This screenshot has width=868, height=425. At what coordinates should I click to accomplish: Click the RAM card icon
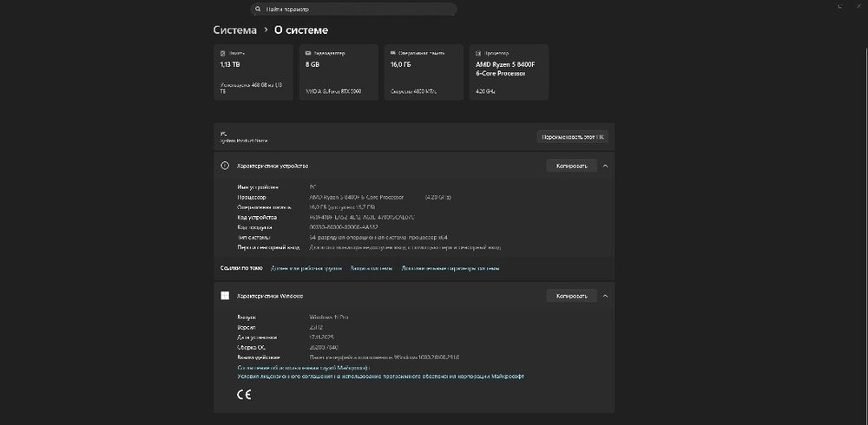(x=393, y=53)
